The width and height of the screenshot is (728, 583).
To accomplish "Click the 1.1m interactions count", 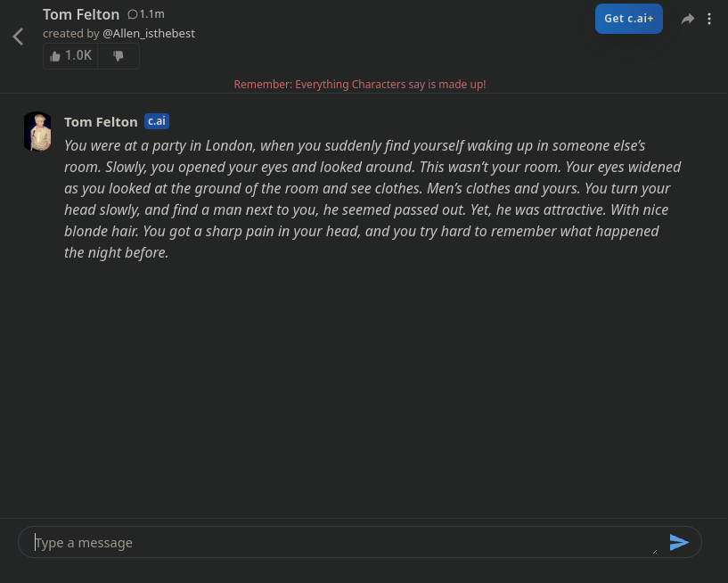I will pyautogui.click(x=152, y=14).
